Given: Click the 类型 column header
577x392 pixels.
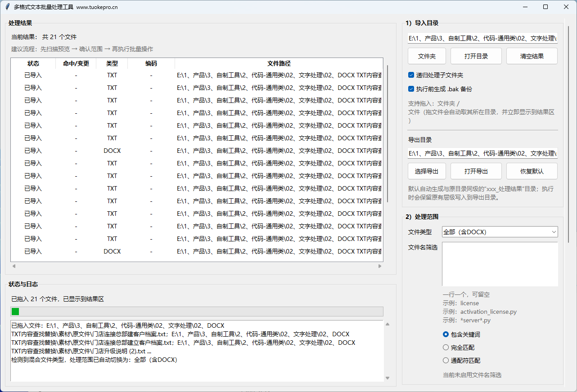Looking at the screenshot, I should click(x=112, y=63).
